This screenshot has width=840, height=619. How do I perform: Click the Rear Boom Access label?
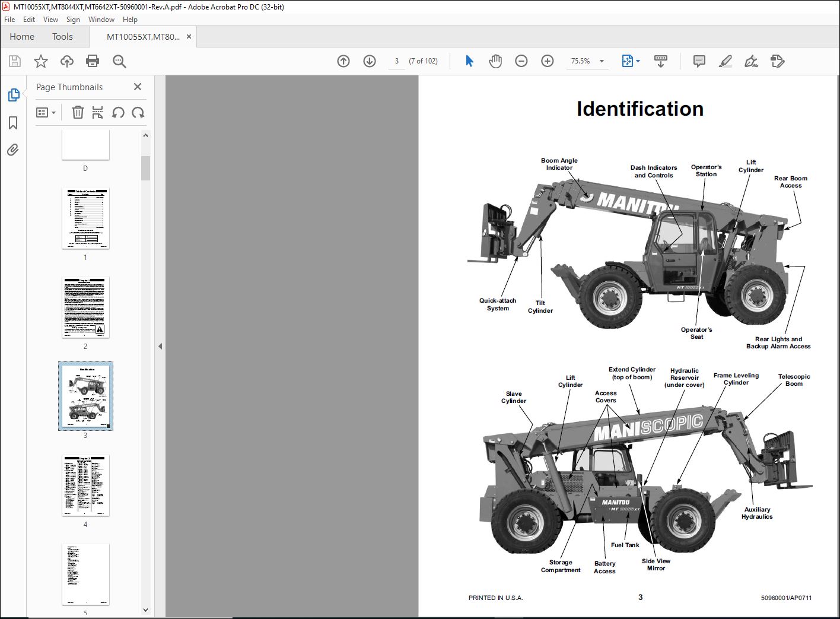click(x=791, y=182)
